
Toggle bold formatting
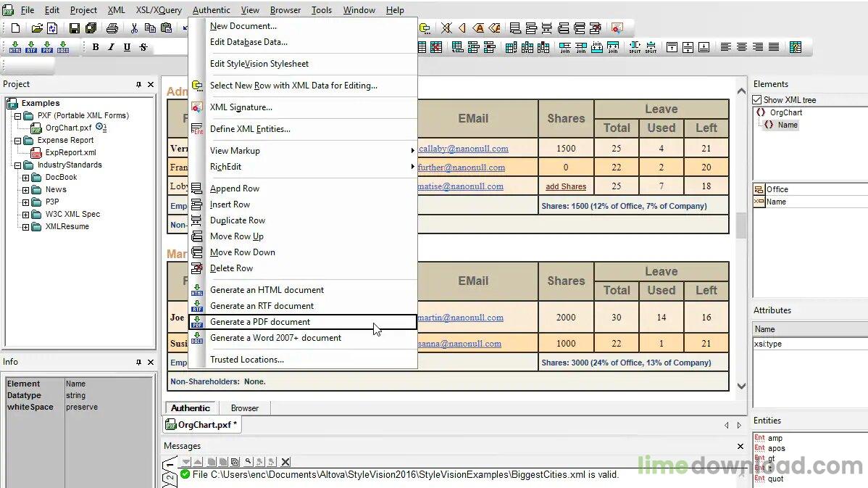pos(95,46)
